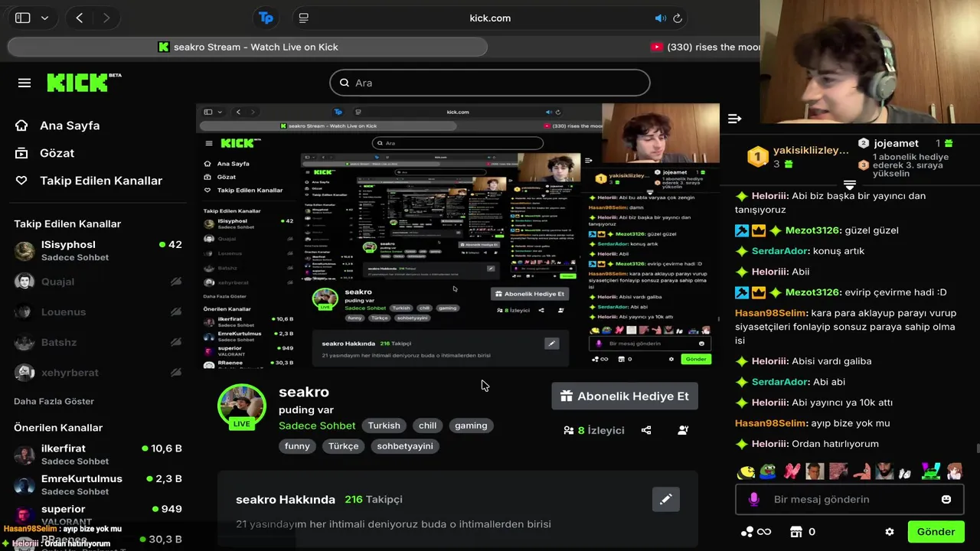
Task: Open the chat shop icon
Action: [795, 532]
